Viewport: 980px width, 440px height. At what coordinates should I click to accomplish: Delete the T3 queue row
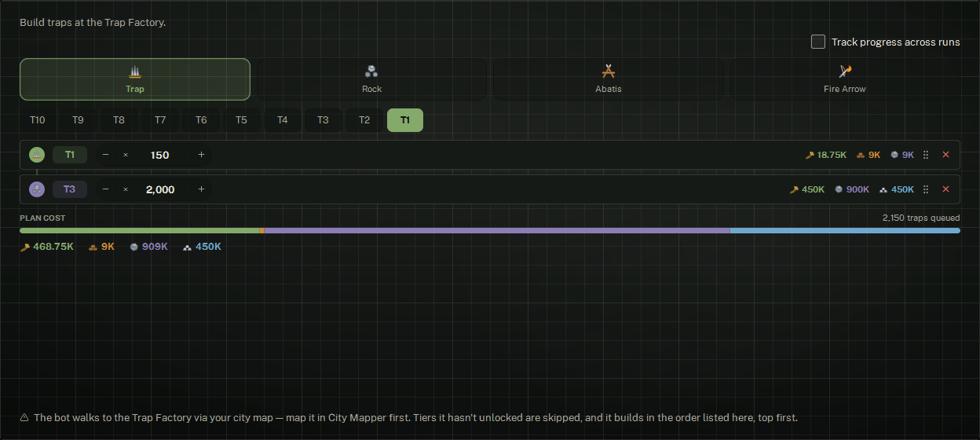tap(945, 189)
